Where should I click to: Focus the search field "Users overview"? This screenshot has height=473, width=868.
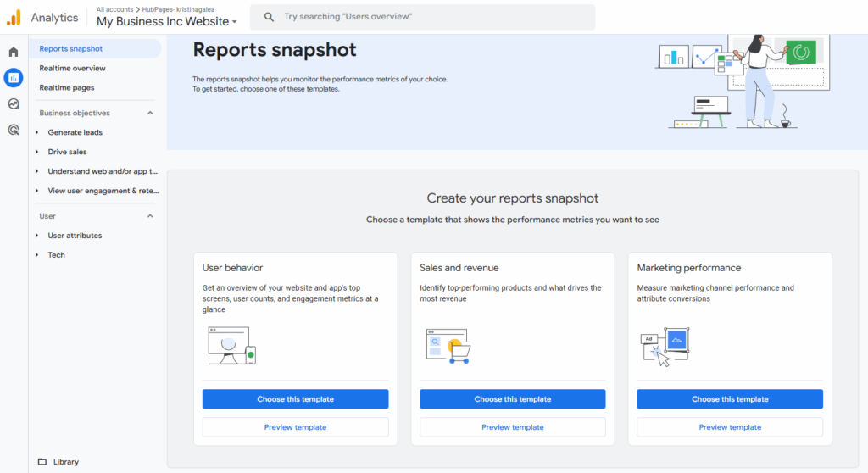point(422,17)
